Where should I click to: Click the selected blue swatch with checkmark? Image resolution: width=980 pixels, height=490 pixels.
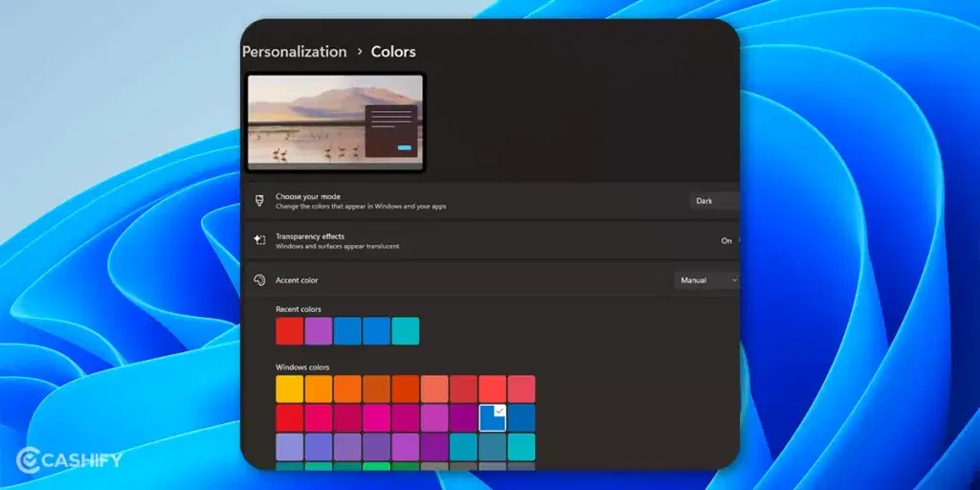click(x=493, y=417)
